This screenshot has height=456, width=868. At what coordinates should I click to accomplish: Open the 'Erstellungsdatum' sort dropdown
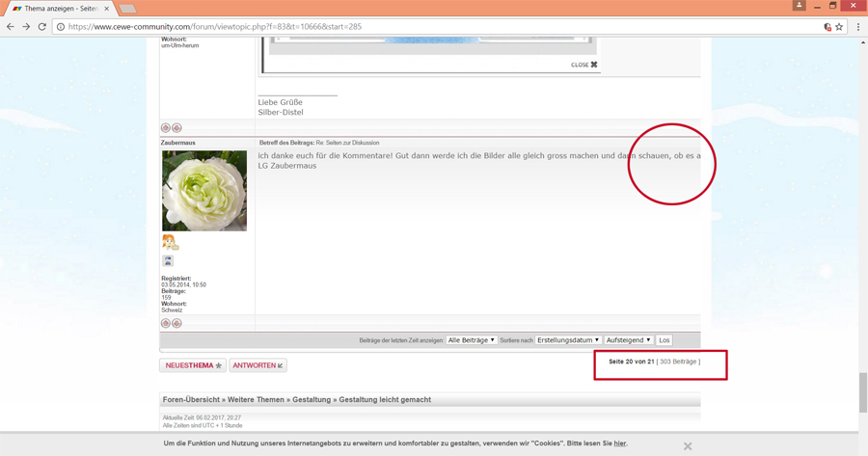(x=568, y=340)
